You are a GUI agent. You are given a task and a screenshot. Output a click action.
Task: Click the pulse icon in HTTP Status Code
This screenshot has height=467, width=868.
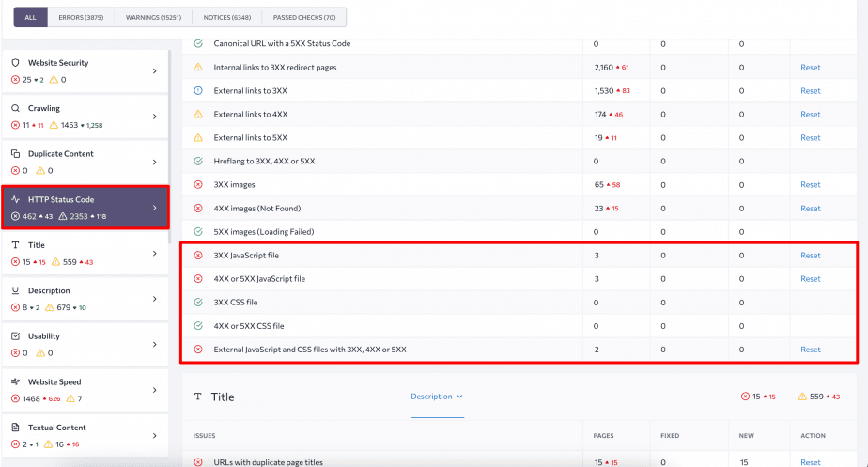point(15,199)
